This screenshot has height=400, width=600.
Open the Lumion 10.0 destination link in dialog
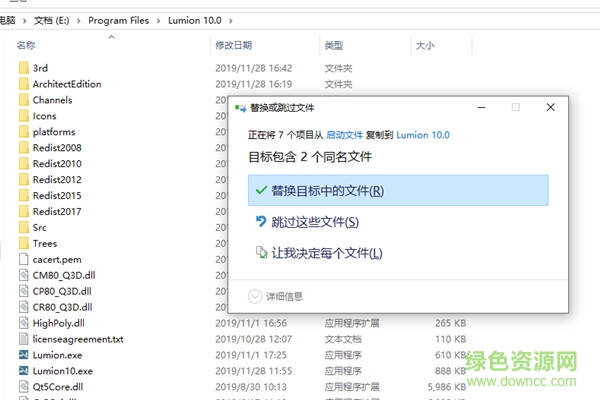(423, 134)
